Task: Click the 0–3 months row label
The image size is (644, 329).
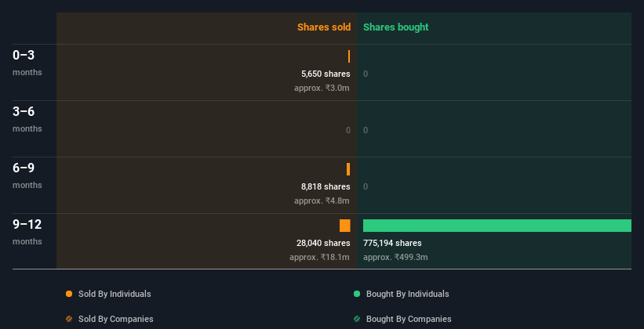Action: pos(27,63)
